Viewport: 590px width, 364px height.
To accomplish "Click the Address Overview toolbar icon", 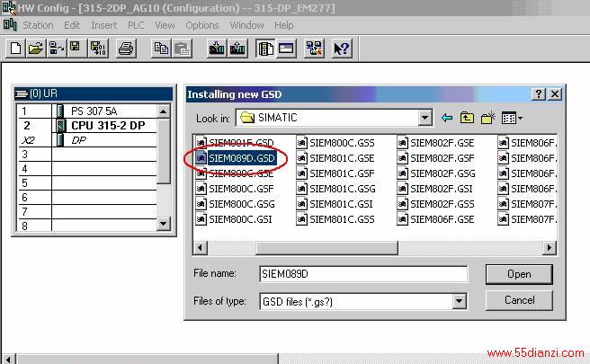I will (x=286, y=49).
